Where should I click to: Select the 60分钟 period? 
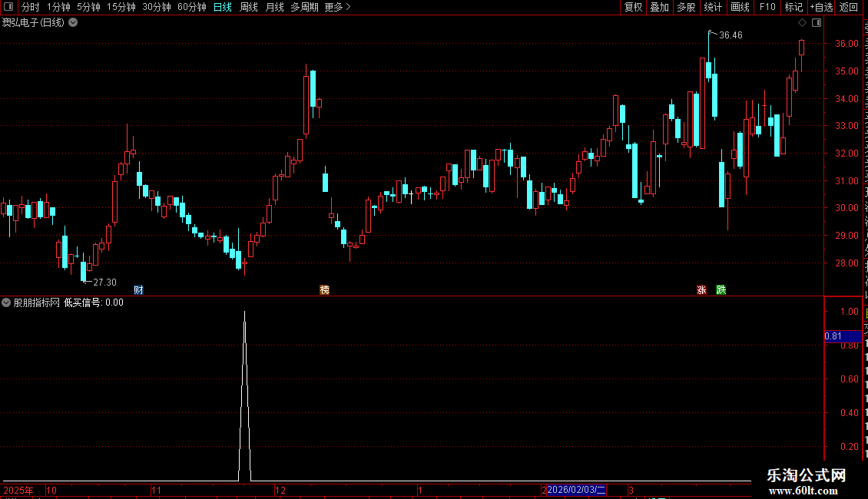pos(191,7)
